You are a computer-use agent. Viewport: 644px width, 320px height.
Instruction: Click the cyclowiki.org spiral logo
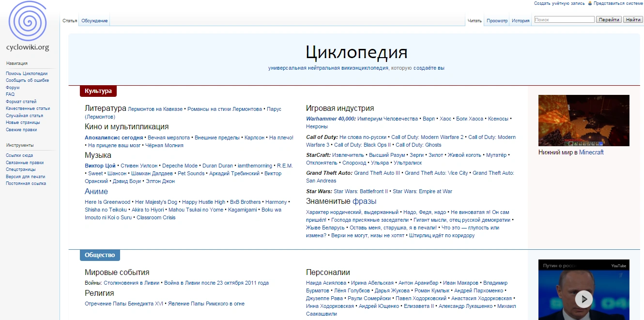[x=28, y=22]
